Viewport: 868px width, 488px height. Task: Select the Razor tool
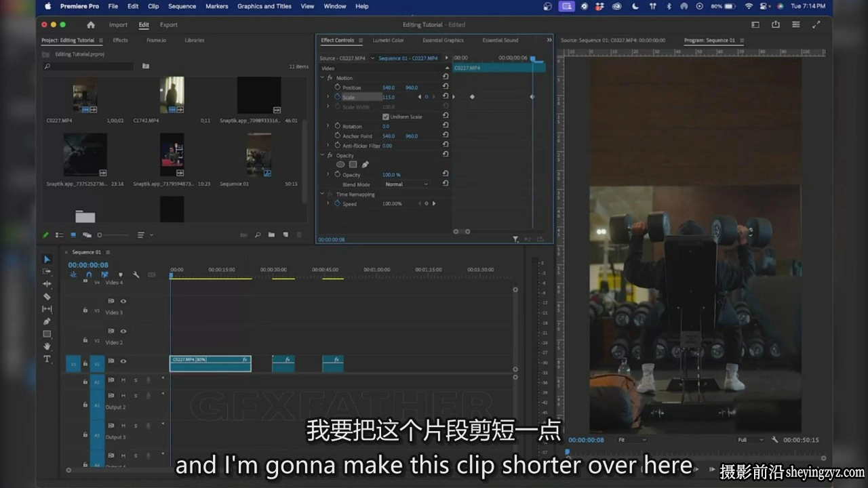(x=47, y=296)
